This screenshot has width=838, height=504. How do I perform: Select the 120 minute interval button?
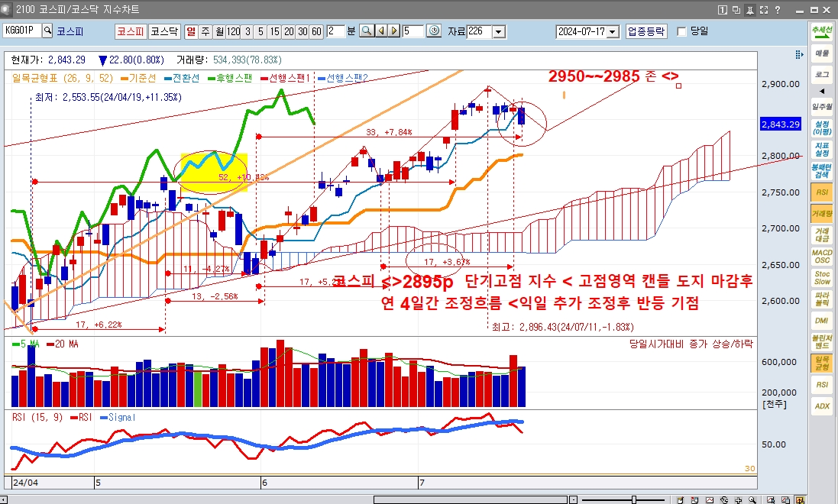point(233,31)
